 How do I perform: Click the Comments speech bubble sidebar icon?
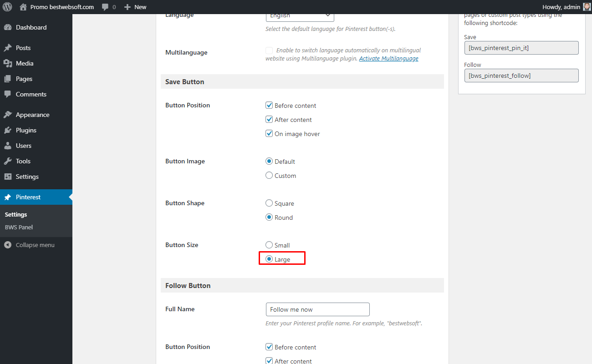pos(7,94)
